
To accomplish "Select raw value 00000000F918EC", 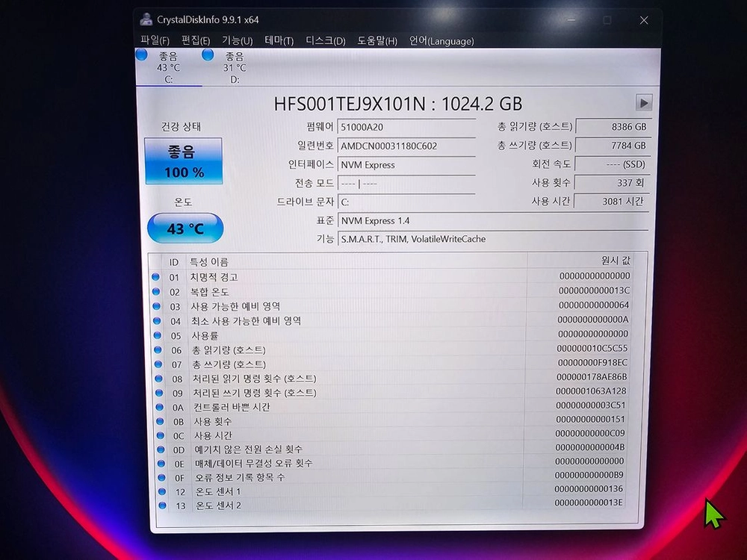I will point(592,363).
